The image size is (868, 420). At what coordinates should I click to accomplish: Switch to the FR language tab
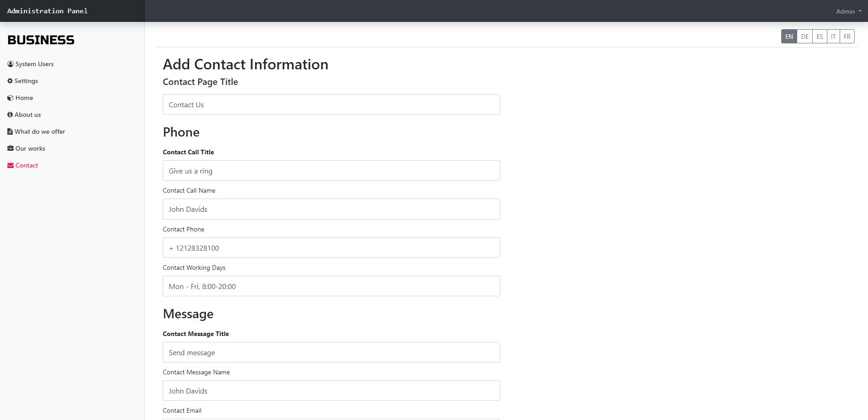click(847, 37)
